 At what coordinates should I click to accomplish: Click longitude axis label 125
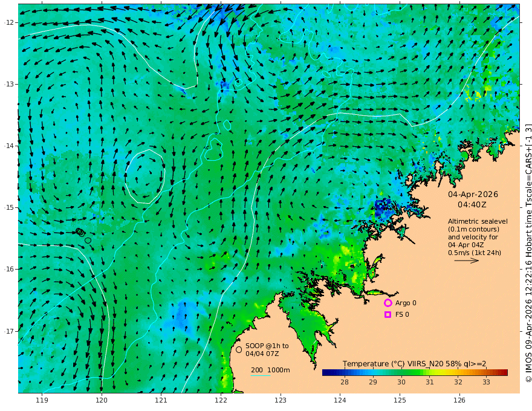pos(400,400)
